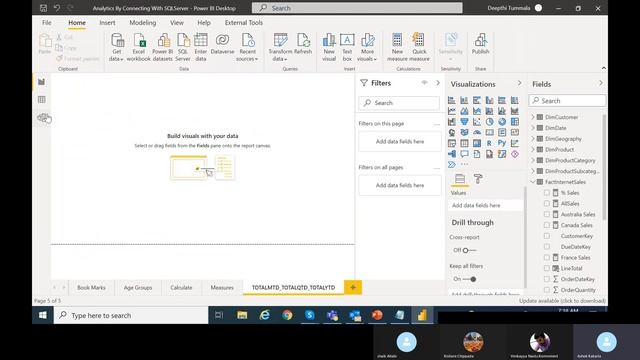Image resolution: width=640 pixels, height=360 pixels.
Task: Open the External Tools tab
Action: tap(244, 23)
